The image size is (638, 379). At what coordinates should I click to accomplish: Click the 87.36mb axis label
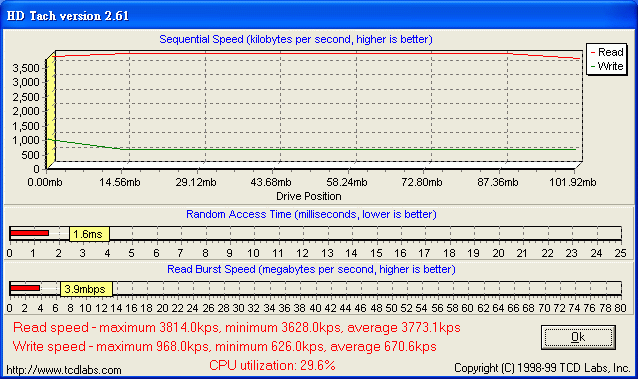498,182
